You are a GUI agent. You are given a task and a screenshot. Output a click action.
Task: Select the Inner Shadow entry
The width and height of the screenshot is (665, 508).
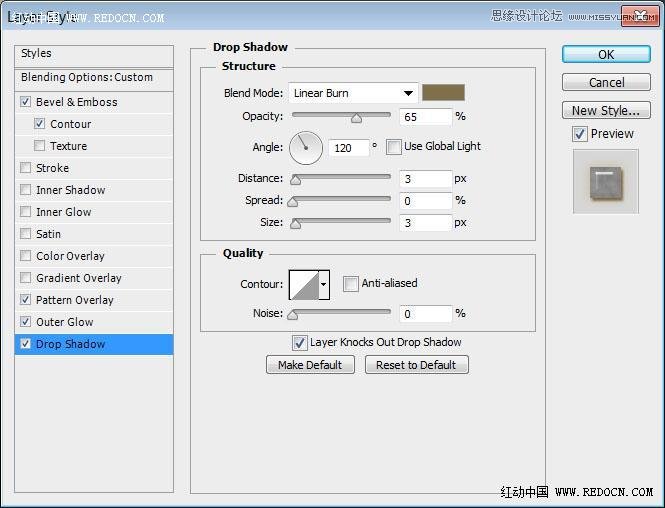[94, 190]
